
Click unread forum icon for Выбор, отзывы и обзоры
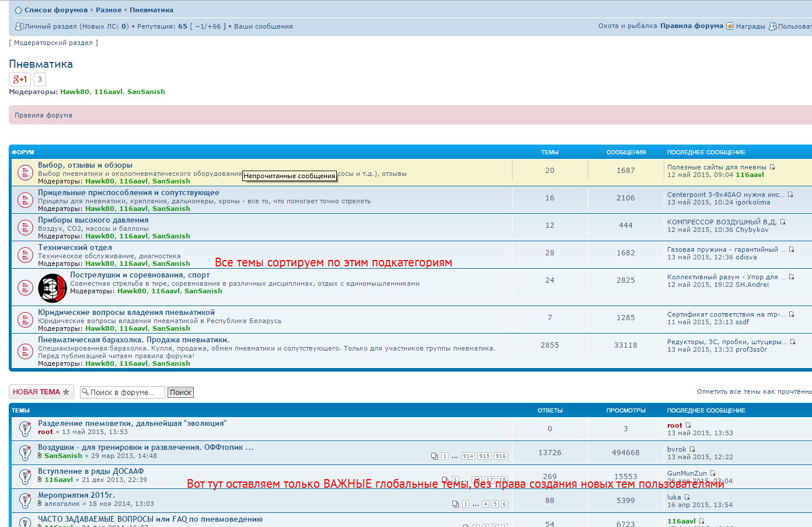click(25, 173)
